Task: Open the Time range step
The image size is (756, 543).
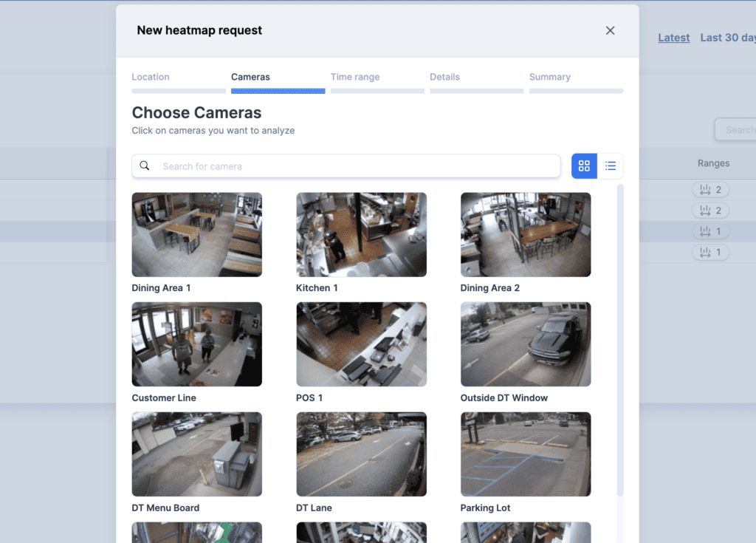Action: [355, 77]
